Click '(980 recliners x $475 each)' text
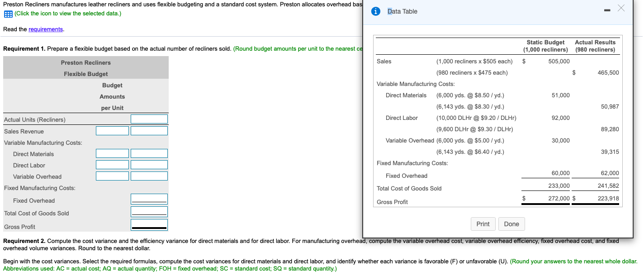This screenshot has height=276, width=644. coord(472,72)
